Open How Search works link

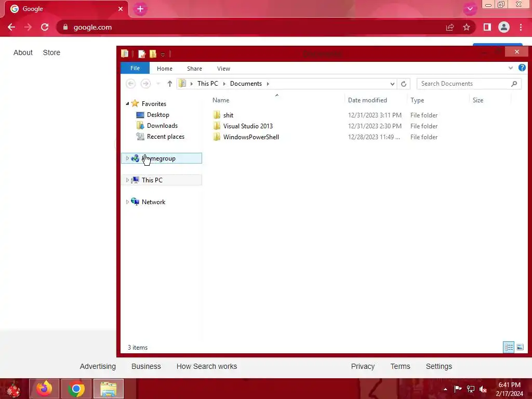click(207, 366)
